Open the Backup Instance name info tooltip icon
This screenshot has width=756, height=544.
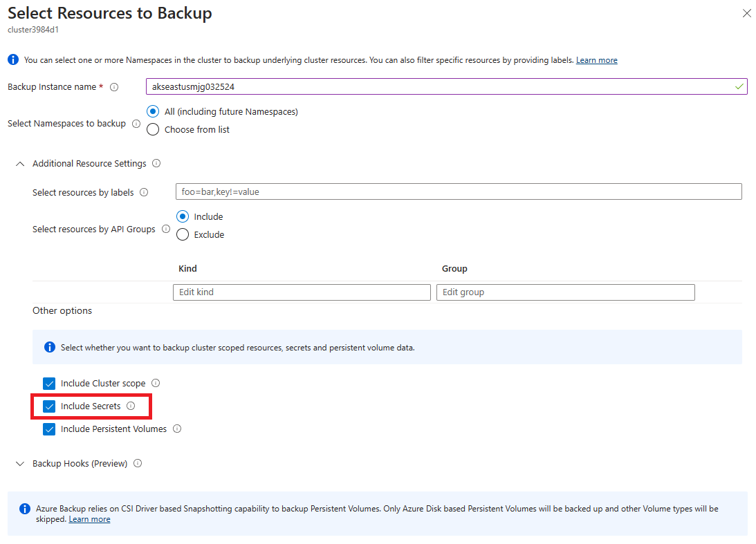[113, 86]
